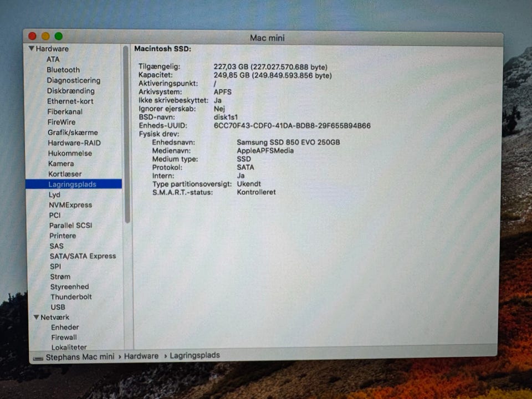532x399 pixels.
Task: Click the Mac mini window title
Action: 267,38
